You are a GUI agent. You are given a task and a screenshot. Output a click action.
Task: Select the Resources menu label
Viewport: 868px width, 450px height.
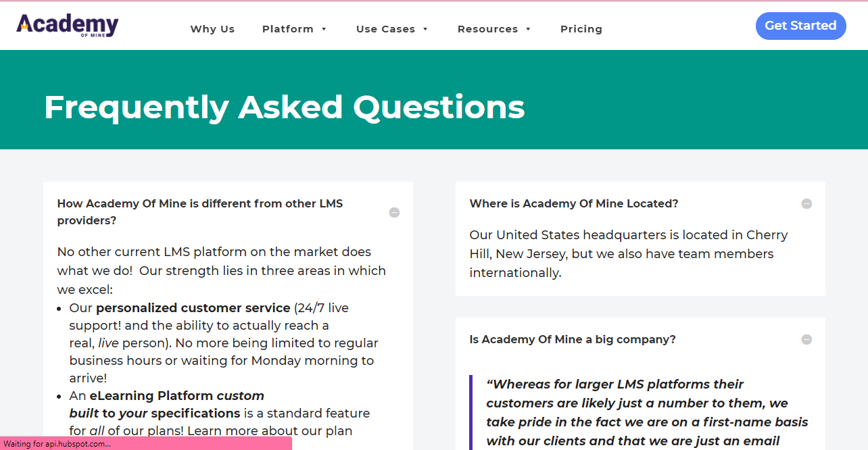coord(487,29)
